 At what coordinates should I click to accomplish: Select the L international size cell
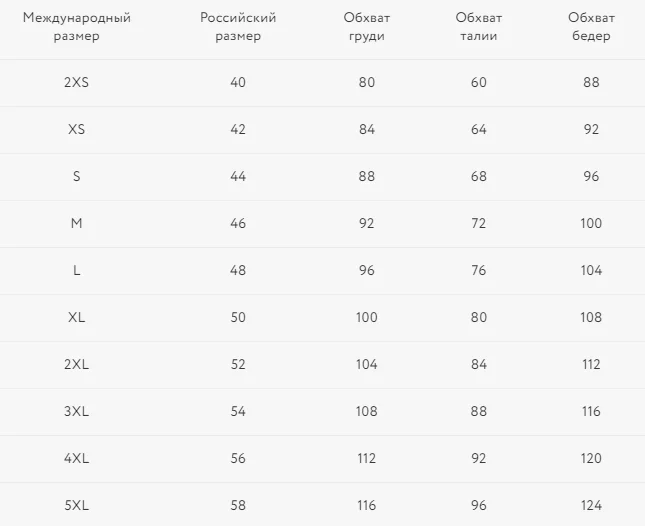click(x=77, y=270)
